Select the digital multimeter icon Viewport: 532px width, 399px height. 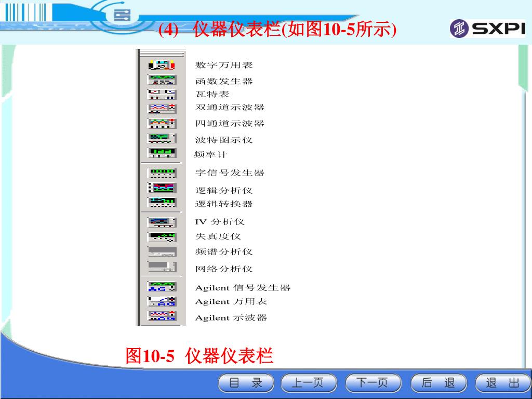162,65
